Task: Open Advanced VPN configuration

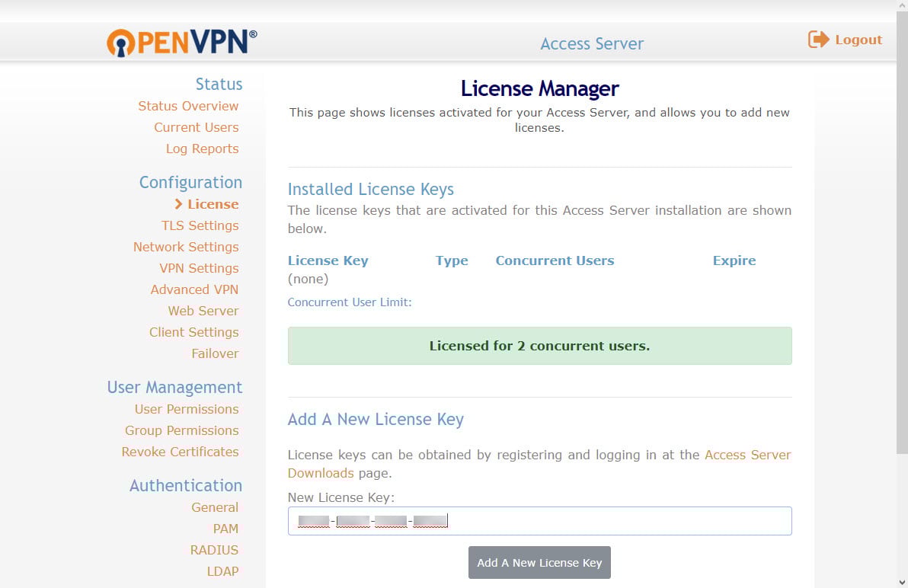Action: [x=194, y=289]
